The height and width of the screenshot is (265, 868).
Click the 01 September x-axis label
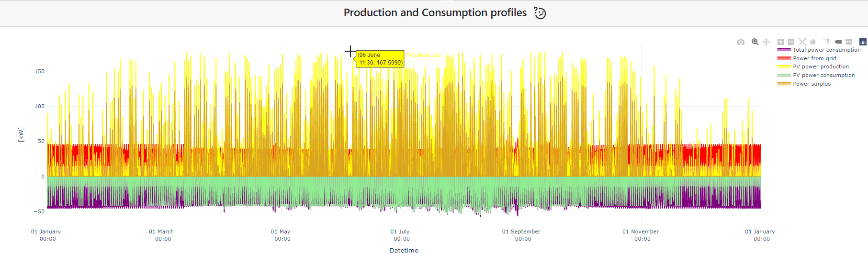pos(521,235)
